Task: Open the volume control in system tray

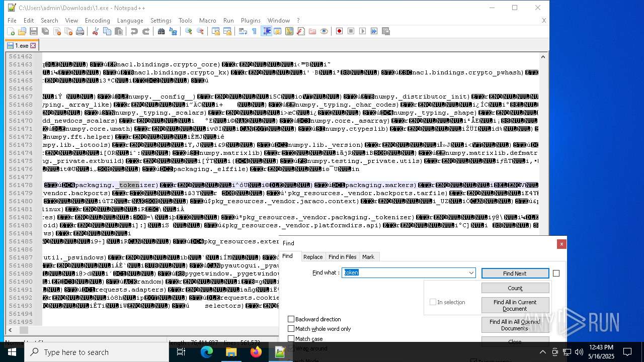Action: click(x=579, y=352)
